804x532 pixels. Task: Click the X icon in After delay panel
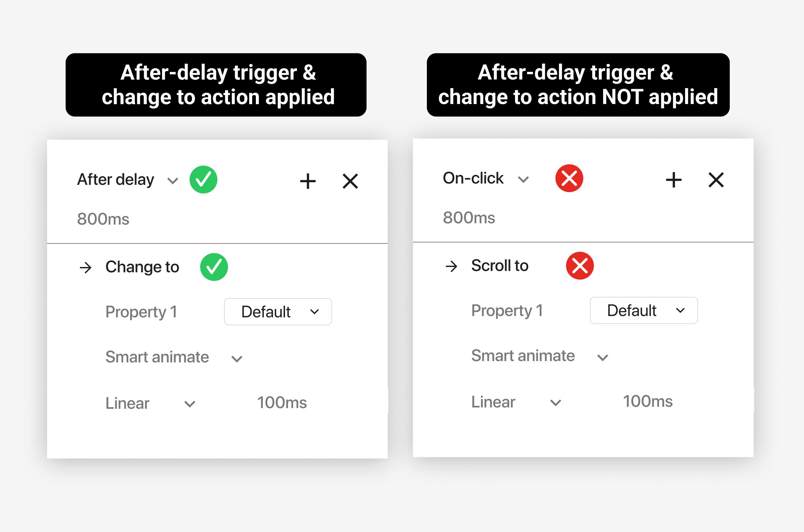[350, 181]
